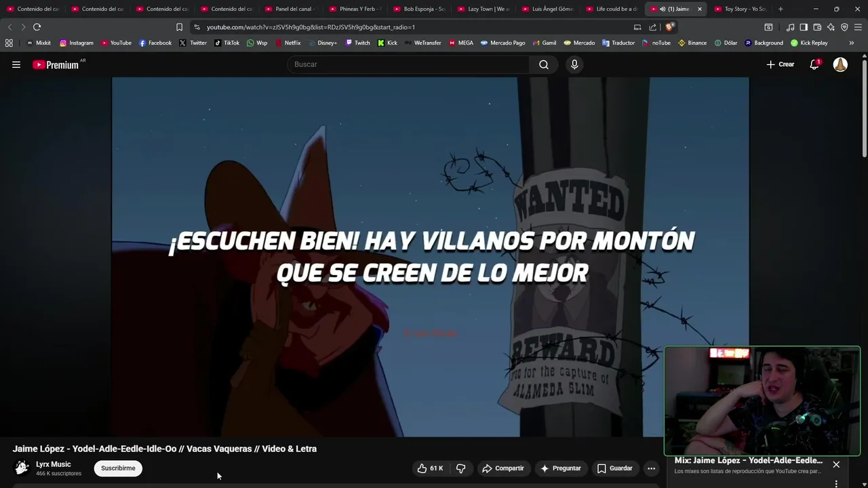The width and height of the screenshot is (868, 488).
Task: Open the YouTube hamburger guide menu
Action: pos(16,64)
